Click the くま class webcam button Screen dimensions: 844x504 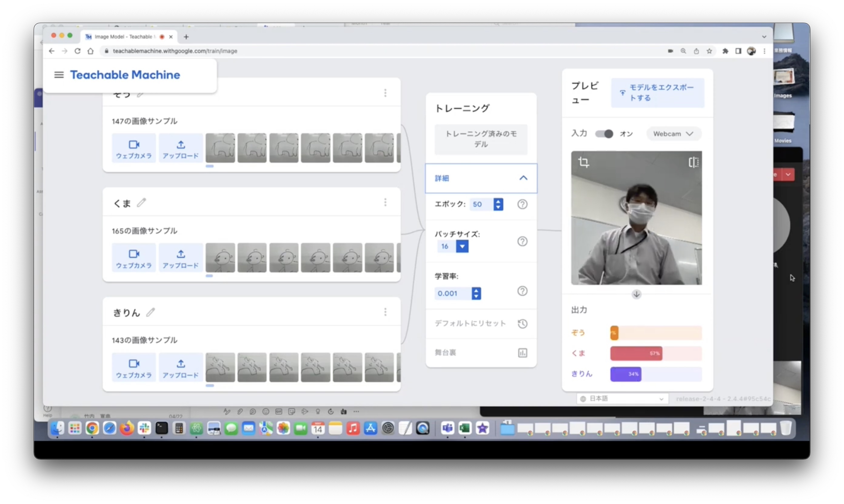(134, 258)
